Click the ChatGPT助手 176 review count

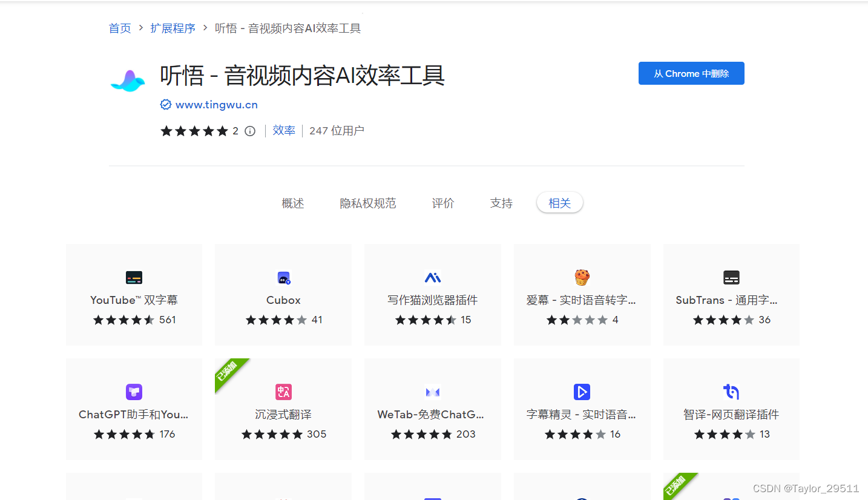pyautogui.click(x=167, y=434)
